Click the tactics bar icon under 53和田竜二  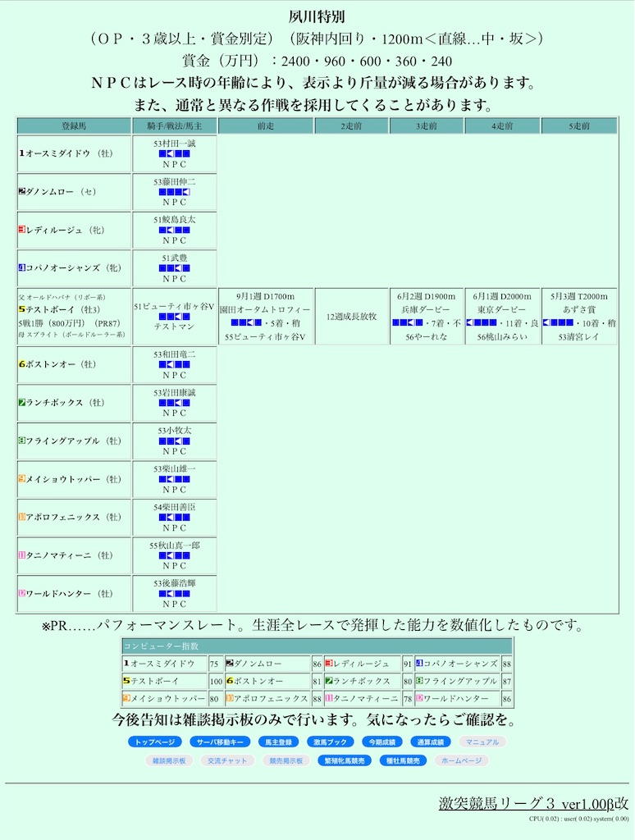click(174, 364)
